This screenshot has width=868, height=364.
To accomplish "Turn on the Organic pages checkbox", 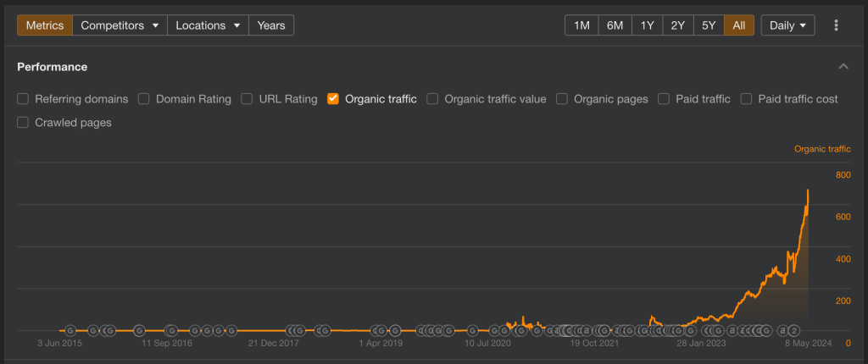I will 562,99.
